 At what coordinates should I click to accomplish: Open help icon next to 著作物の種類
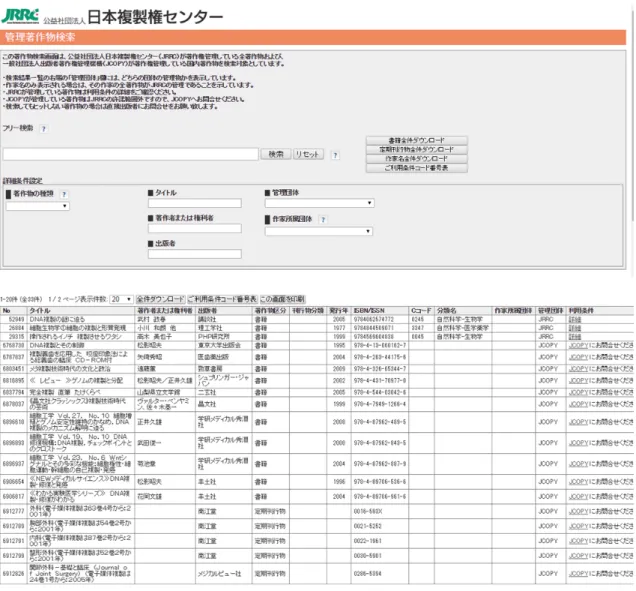pos(64,194)
